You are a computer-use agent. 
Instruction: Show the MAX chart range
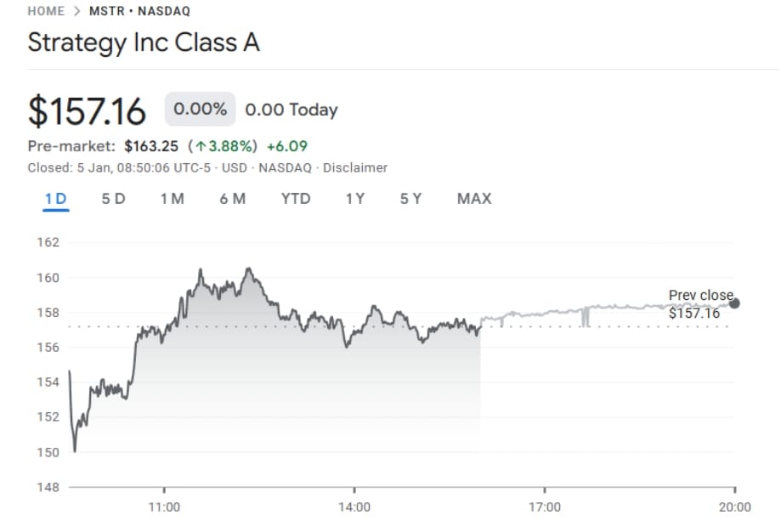click(473, 199)
